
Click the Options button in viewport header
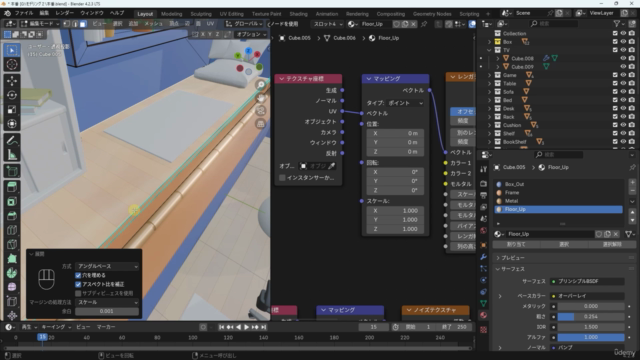tap(251, 34)
